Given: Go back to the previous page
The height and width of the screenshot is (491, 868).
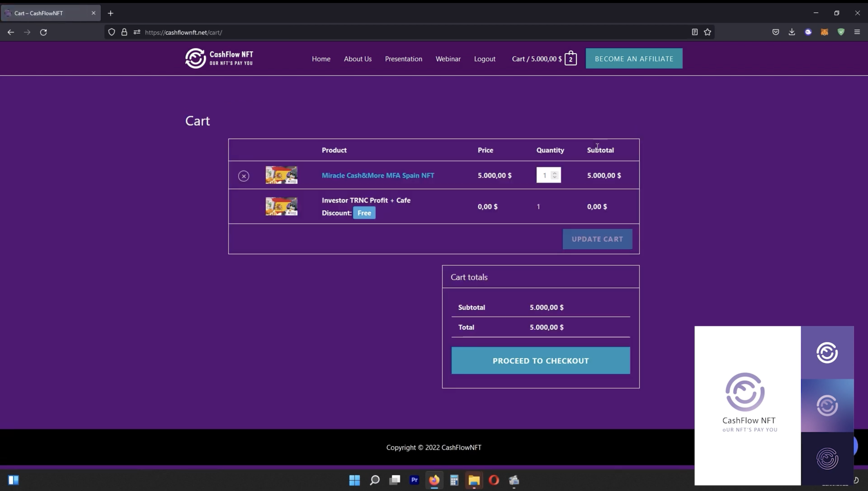Looking at the screenshot, I should (11, 32).
